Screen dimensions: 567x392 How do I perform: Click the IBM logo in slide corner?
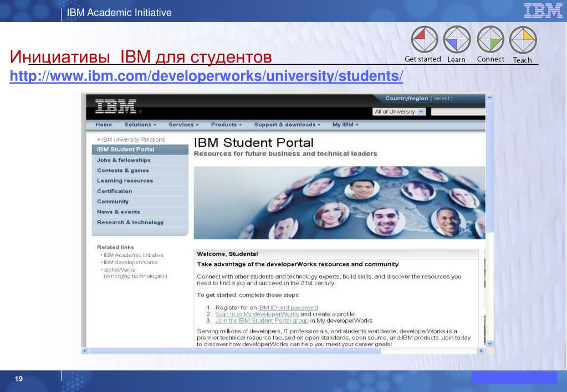(543, 12)
